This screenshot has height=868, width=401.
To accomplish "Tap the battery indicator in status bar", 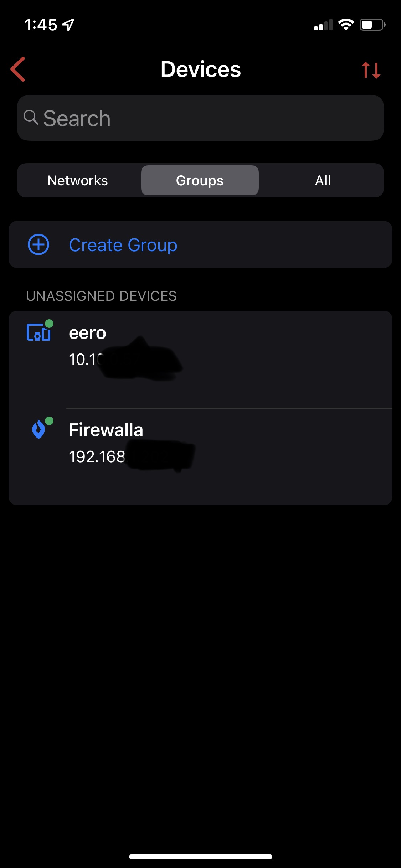I will [x=372, y=25].
